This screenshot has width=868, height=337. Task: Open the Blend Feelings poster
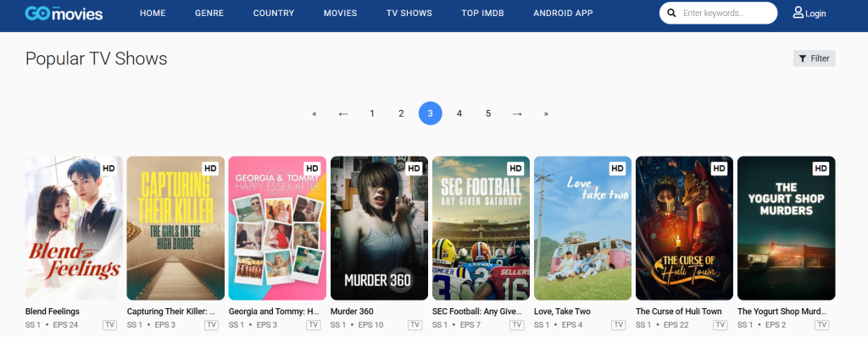pyautogui.click(x=75, y=228)
